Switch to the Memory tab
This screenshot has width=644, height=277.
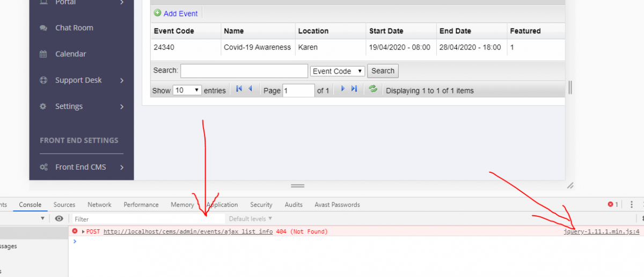[182, 205]
